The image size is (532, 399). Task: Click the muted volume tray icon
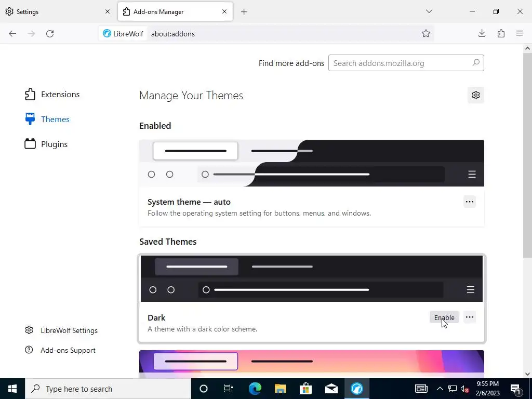465,389
